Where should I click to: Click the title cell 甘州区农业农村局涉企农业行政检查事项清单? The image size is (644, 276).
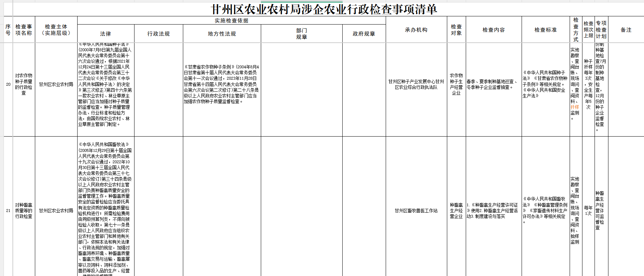coord(324,9)
